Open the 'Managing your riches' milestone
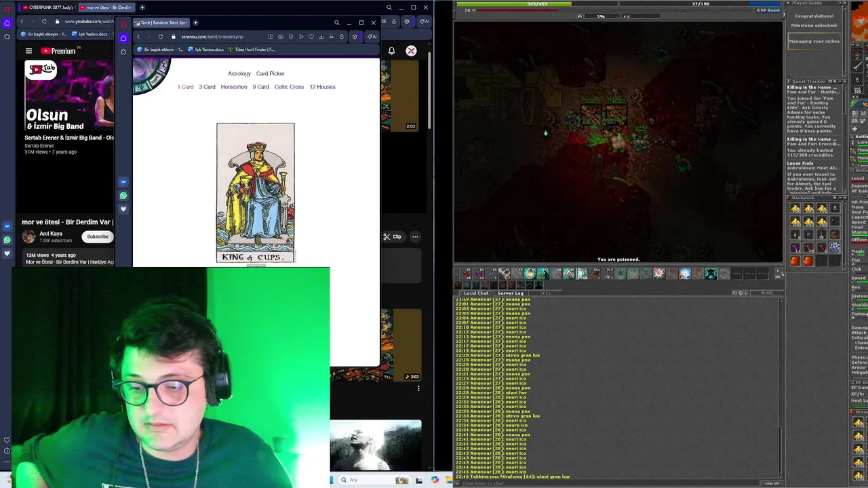This screenshot has height=488, width=868. (x=814, y=41)
